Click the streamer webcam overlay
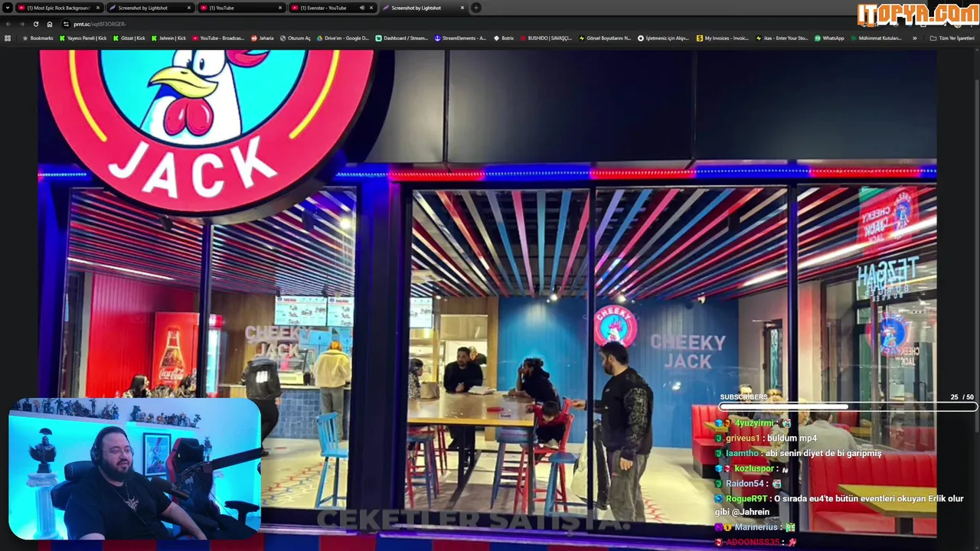The height and width of the screenshot is (551, 980). click(x=135, y=468)
